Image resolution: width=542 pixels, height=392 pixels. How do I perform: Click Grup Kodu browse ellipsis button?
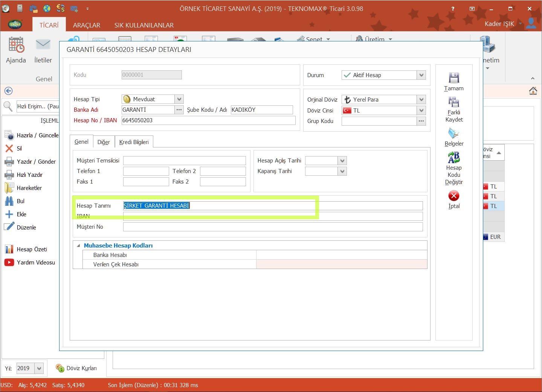coord(421,121)
